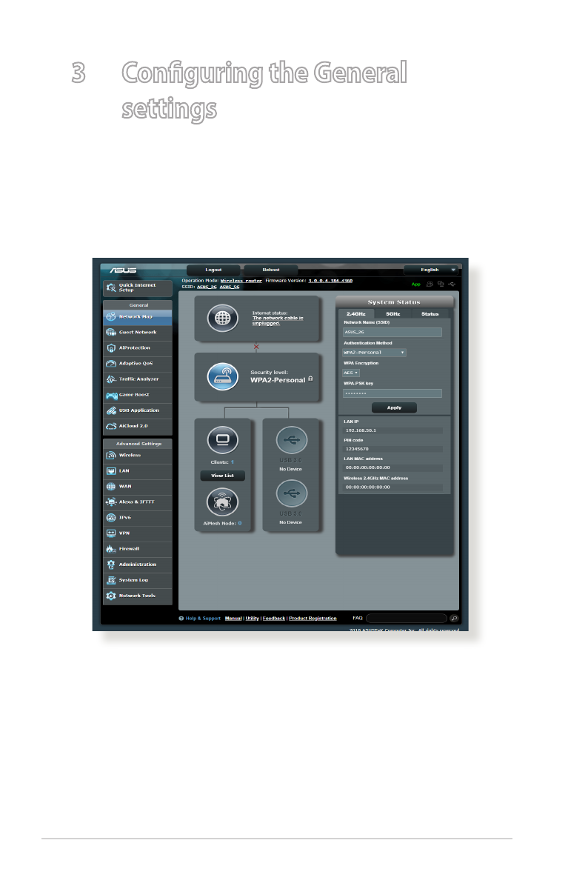Image resolution: width=588 pixels, height=886 pixels.
Task: Open the English language dropdown
Action: click(x=432, y=270)
